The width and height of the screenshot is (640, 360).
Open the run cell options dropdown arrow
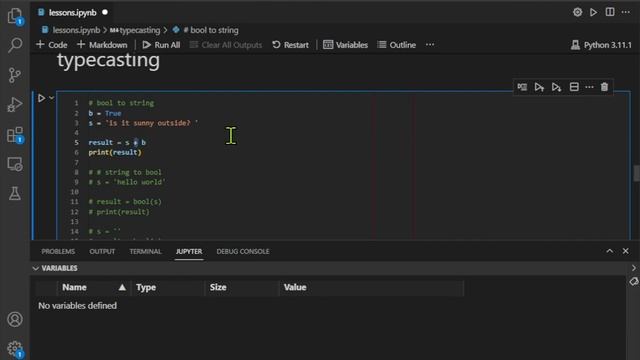point(51,98)
